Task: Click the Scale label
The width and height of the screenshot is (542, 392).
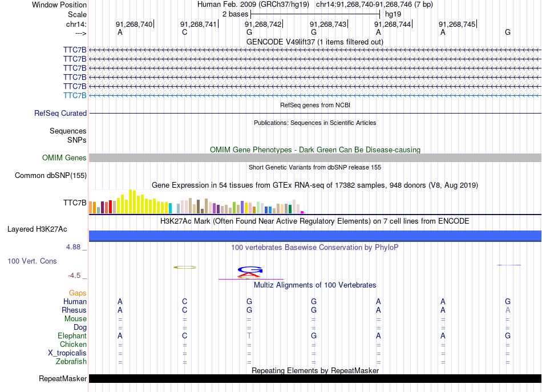Action: click(x=77, y=14)
